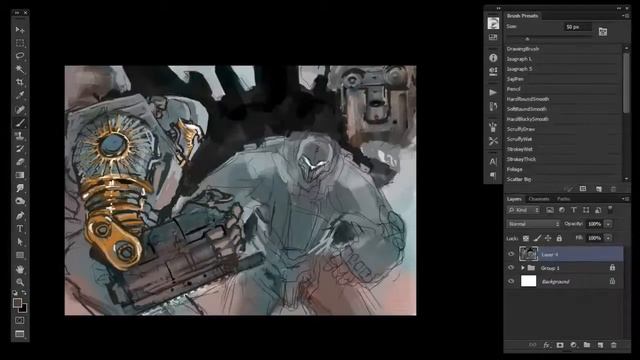Filter layers for pixel layers

[550, 210]
